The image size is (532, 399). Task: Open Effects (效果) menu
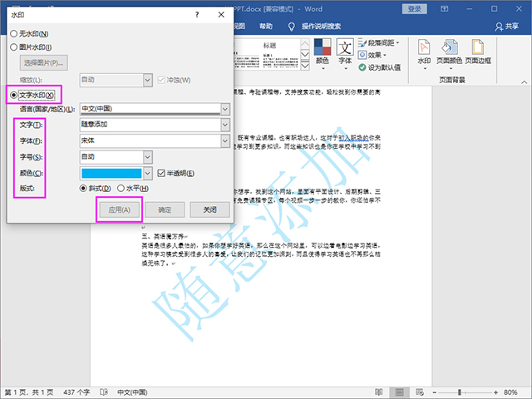click(x=372, y=55)
